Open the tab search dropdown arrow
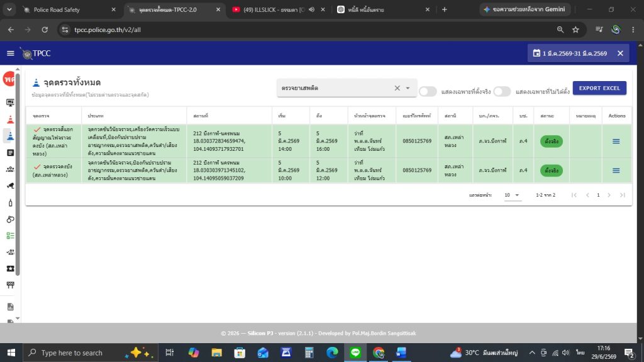Viewport: 644px width, 362px height. (9, 9)
